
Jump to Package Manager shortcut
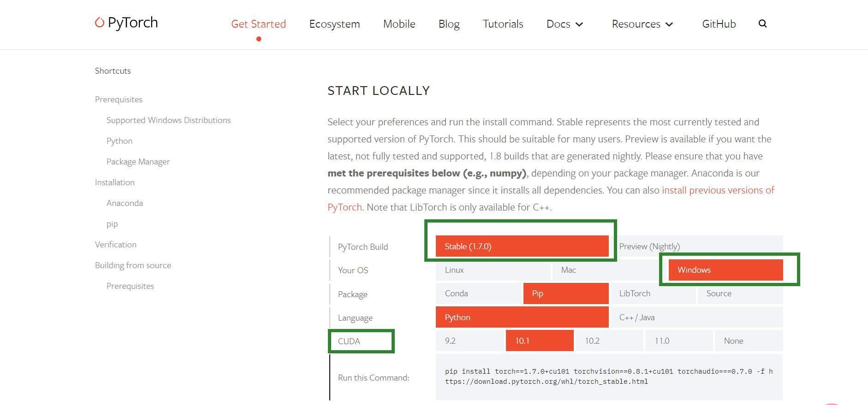click(x=138, y=162)
